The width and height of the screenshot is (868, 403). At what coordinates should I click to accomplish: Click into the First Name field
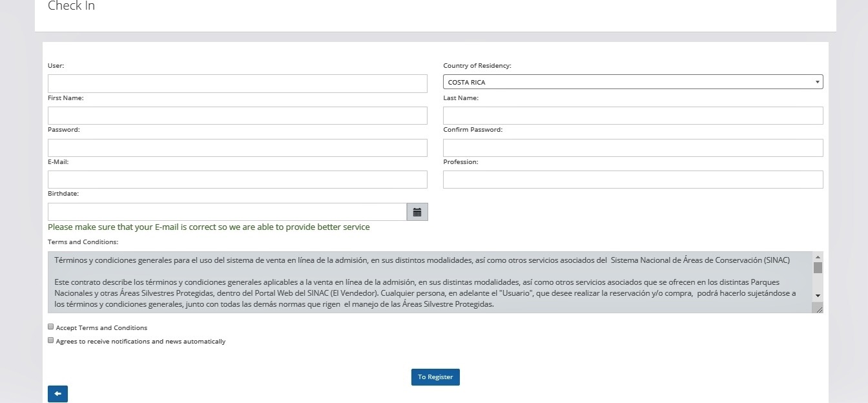click(238, 116)
